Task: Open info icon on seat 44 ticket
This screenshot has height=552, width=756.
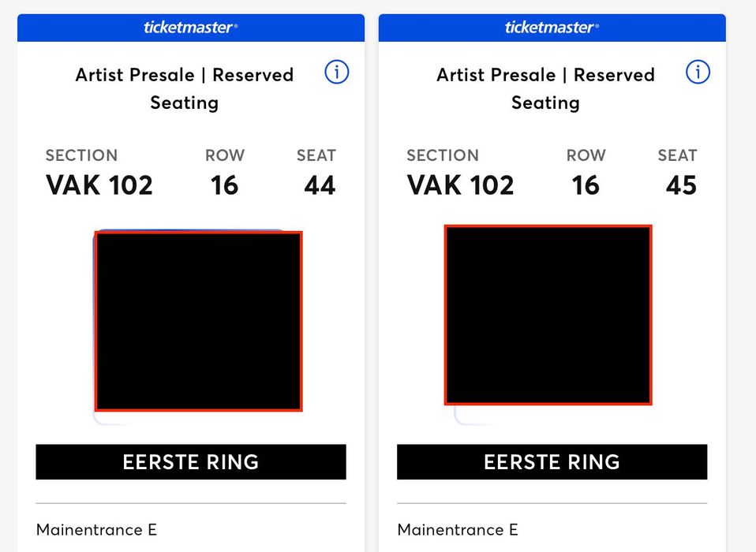Action: (x=337, y=73)
